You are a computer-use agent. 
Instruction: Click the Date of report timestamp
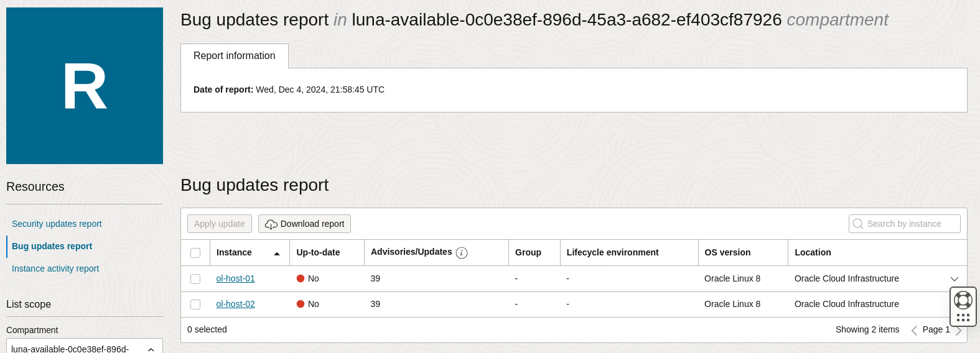[320, 89]
